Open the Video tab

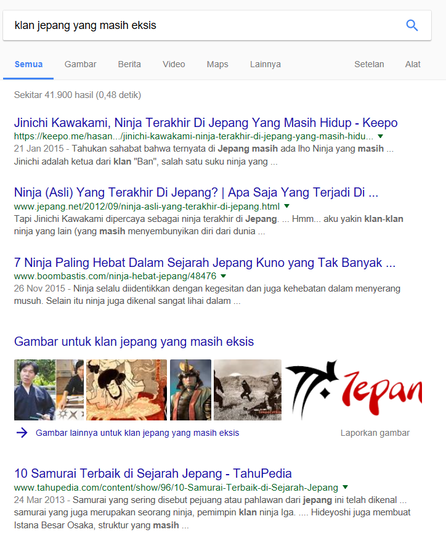pyautogui.click(x=174, y=64)
